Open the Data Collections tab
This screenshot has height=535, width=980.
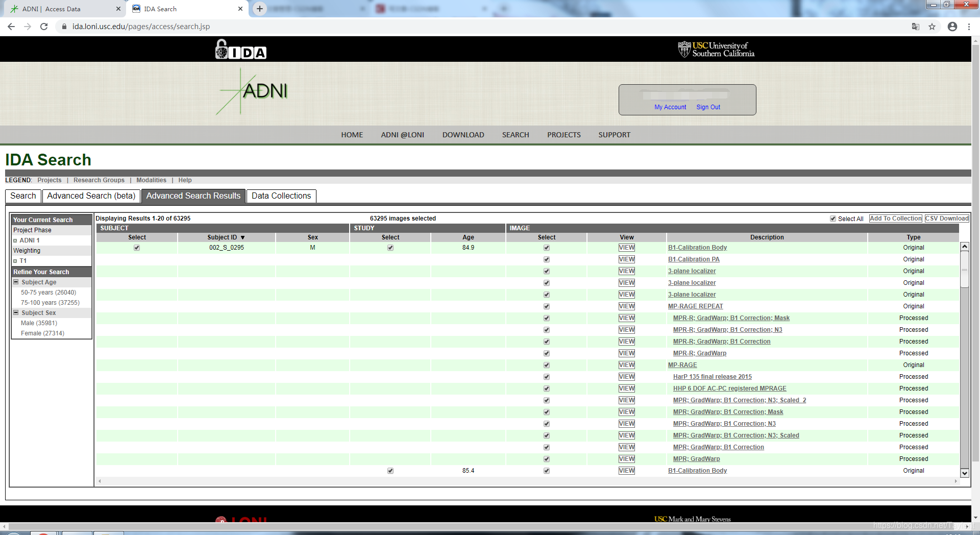281,196
